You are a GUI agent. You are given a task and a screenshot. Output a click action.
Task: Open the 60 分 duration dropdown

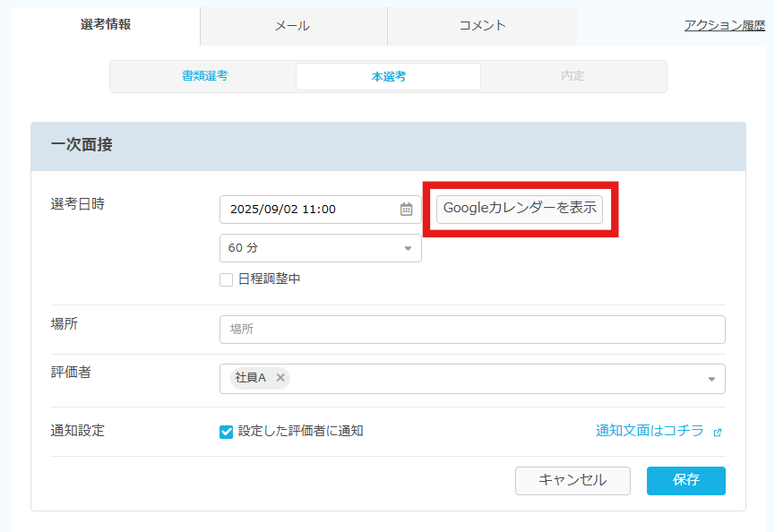(x=320, y=248)
